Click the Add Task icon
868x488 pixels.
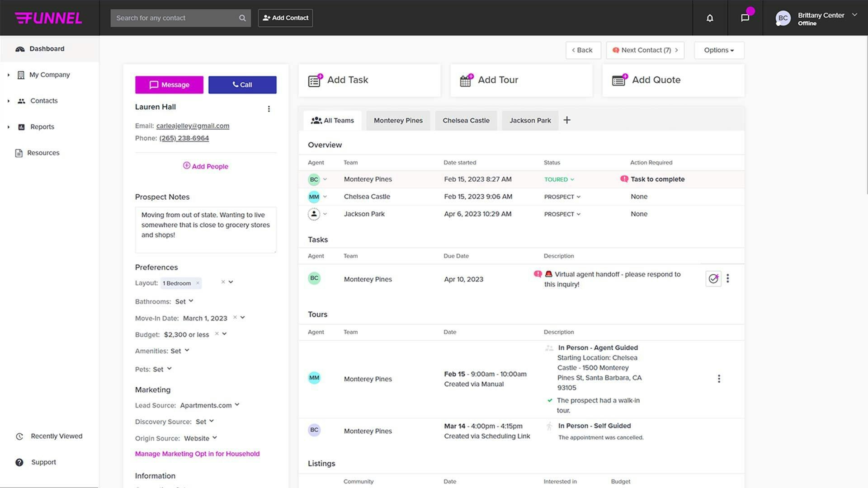(315, 80)
